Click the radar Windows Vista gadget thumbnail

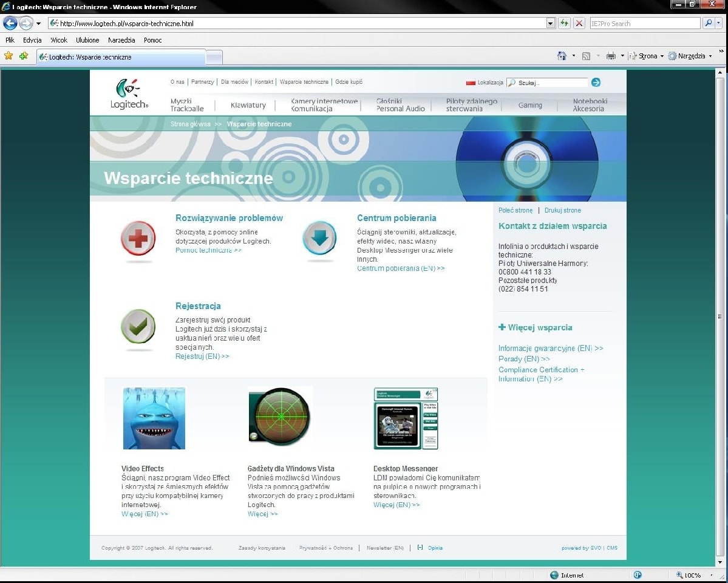click(281, 418)
